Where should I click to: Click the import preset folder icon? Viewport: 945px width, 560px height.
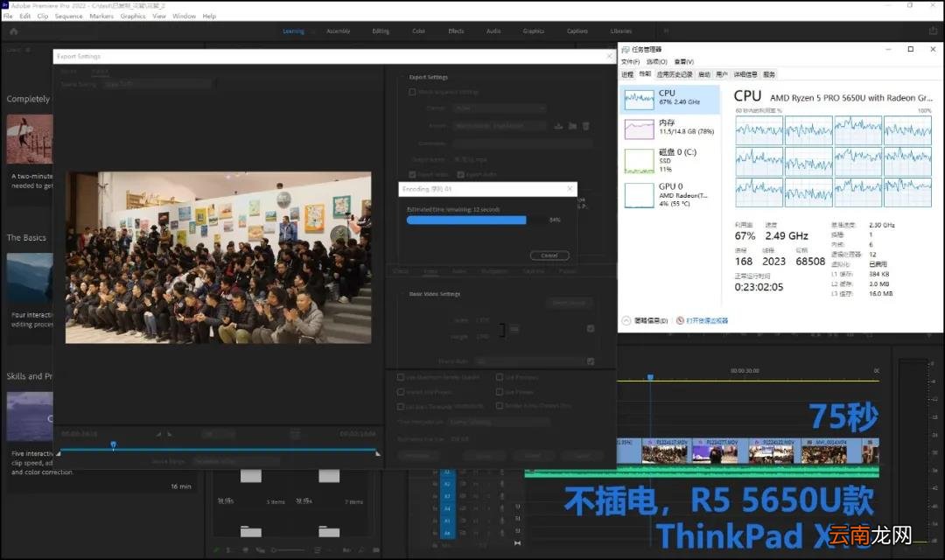click(572, 126)
